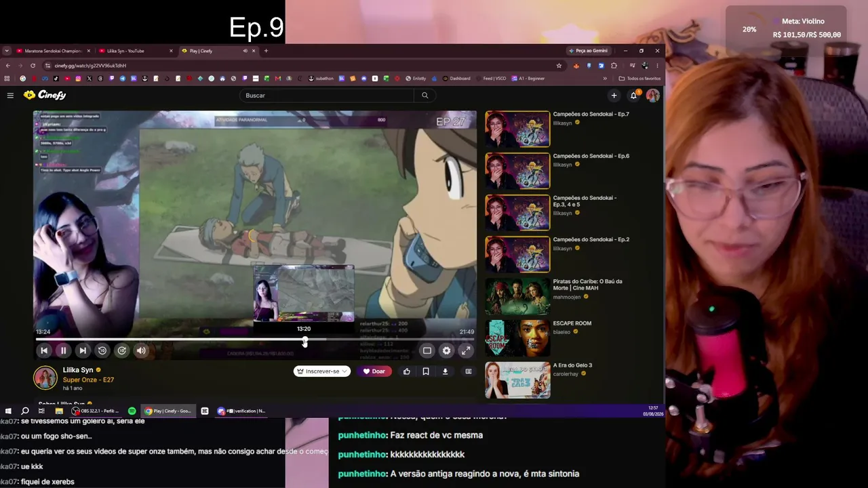Like the video with thumbs up

pyautogui.click(x=407, y=371)
